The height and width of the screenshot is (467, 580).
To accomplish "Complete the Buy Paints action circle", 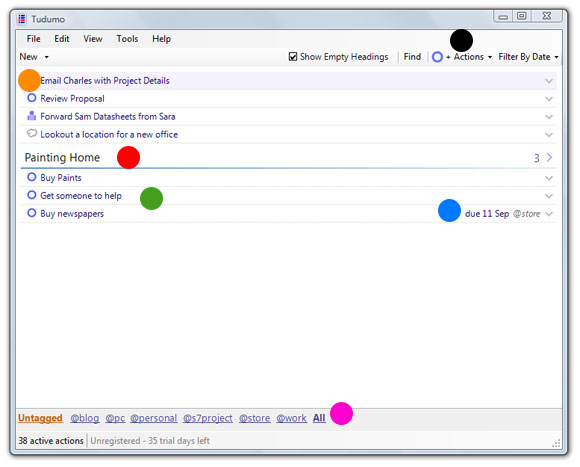I will pyautogui.click(x=32, y=177).
